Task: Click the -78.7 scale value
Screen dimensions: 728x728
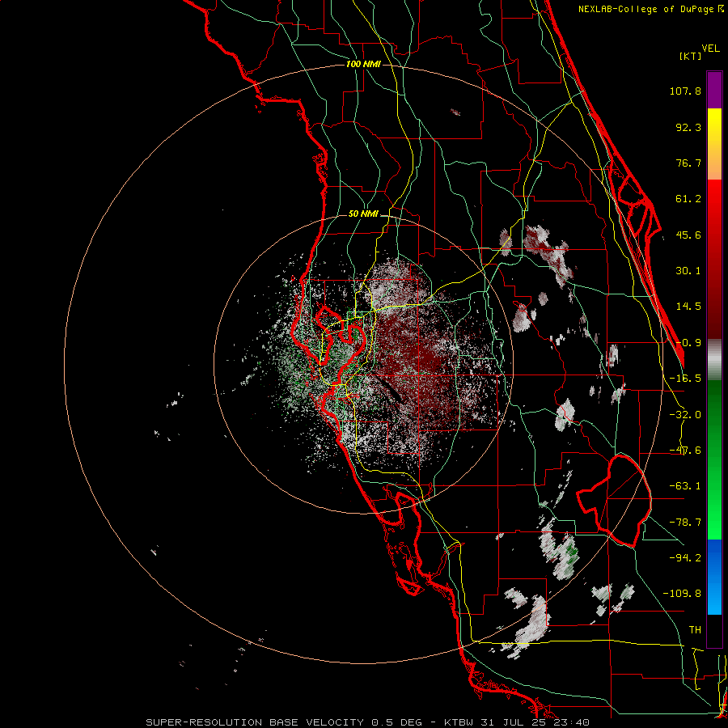Action: 685,523
